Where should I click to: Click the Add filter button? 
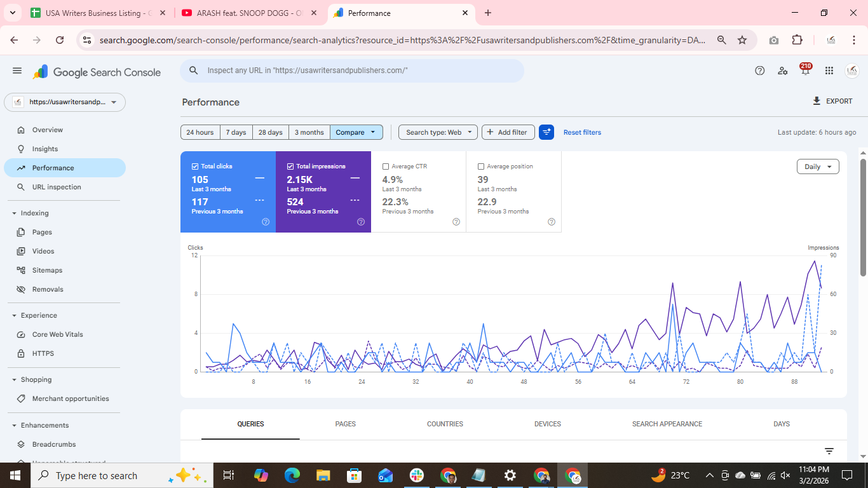(x=508, y=132)
